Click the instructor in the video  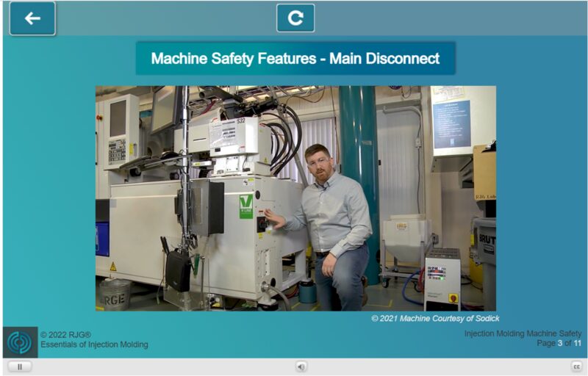pos(334,213)
